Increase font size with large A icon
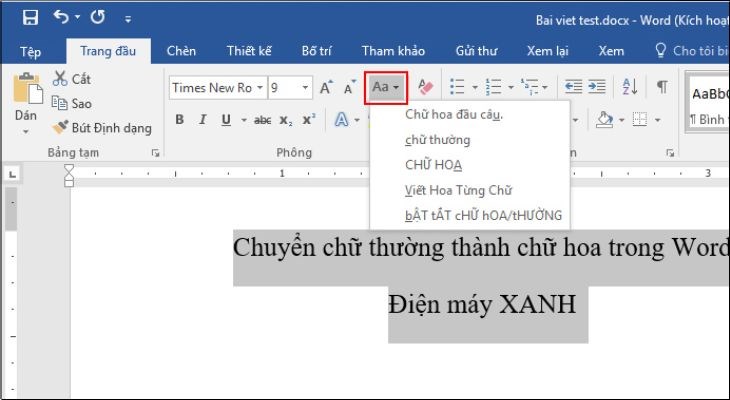Viewport: 730px width, 400px height. (327, 87)
